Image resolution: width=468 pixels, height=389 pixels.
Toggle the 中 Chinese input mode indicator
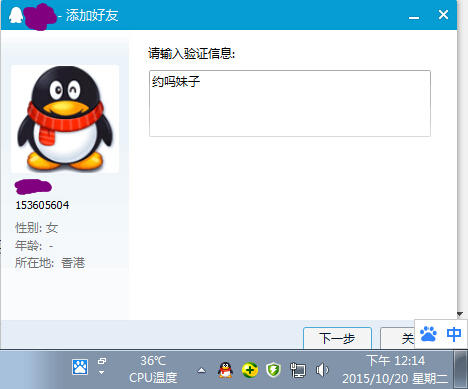(454, 334)
